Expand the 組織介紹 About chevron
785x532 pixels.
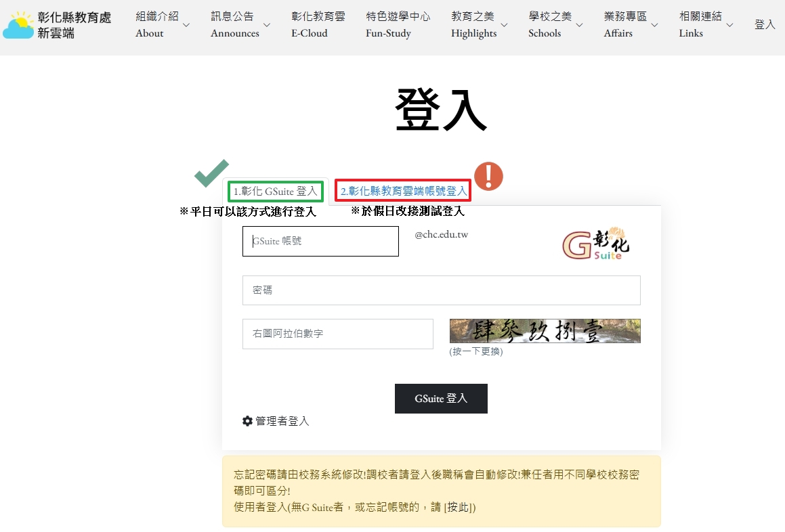[x=186, y=25]
